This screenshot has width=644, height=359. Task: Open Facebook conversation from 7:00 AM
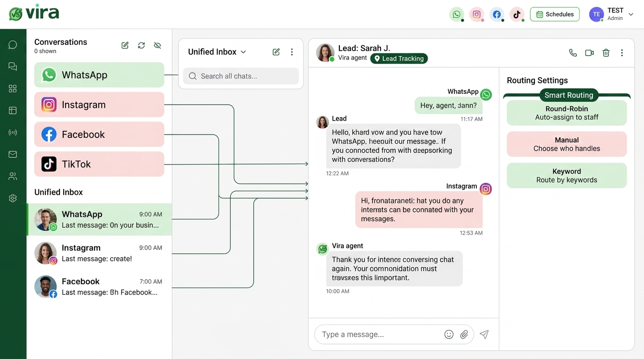(x=99, y=287)
